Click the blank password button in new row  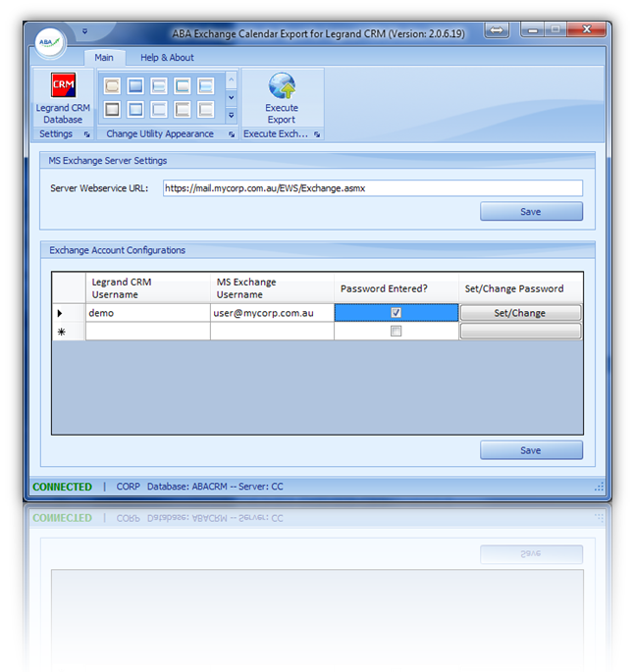(x=520, y=332)
